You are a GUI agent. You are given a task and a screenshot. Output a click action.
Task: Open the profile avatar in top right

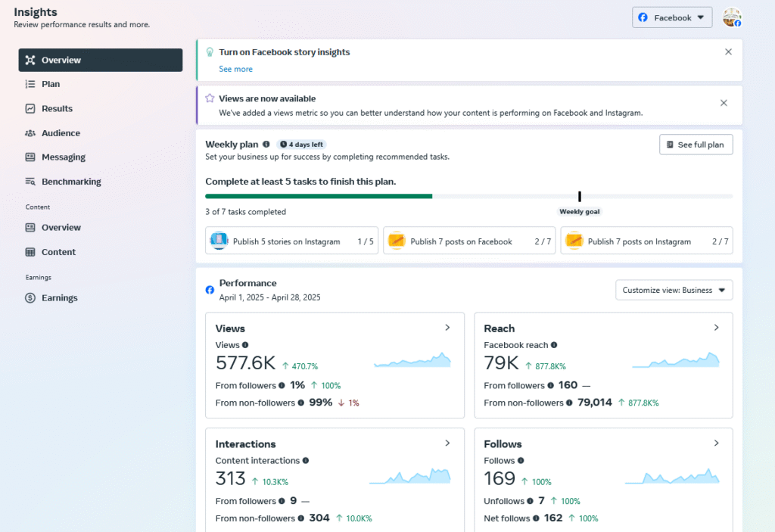[731, 17]
